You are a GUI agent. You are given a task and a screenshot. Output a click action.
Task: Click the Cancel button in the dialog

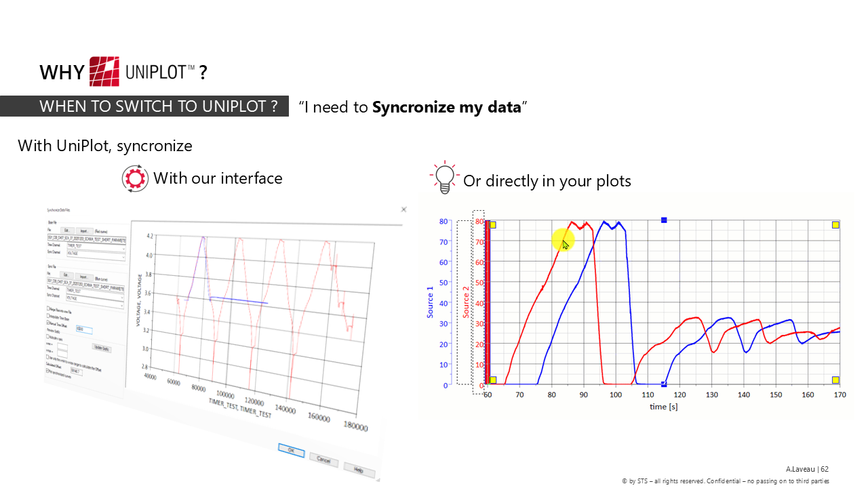(324, 459)
